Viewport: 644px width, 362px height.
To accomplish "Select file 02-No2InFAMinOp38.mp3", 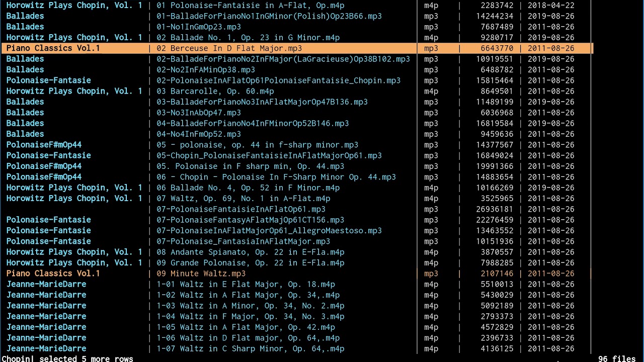I will 206,70.
